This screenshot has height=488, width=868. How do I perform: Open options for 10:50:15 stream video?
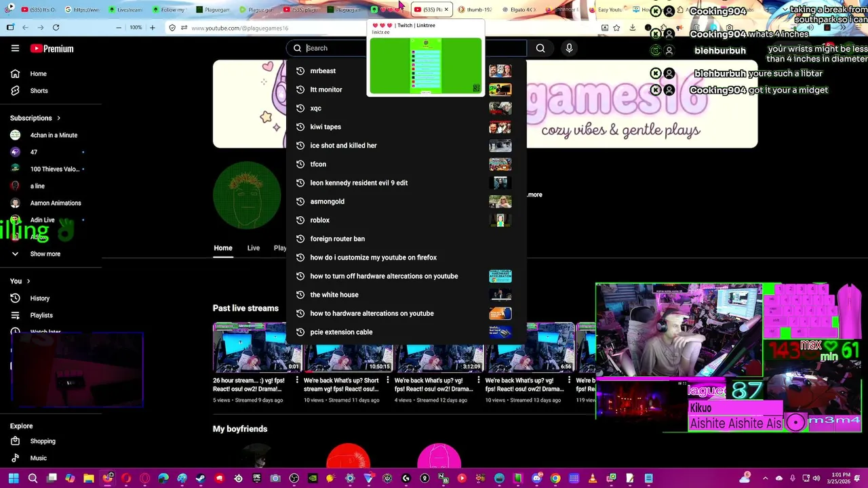[x=388, y=381]
